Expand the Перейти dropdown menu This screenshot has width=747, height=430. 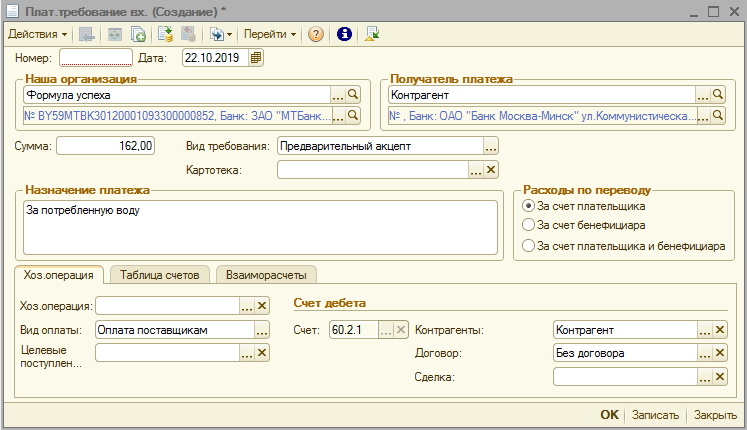click(271, 34)
